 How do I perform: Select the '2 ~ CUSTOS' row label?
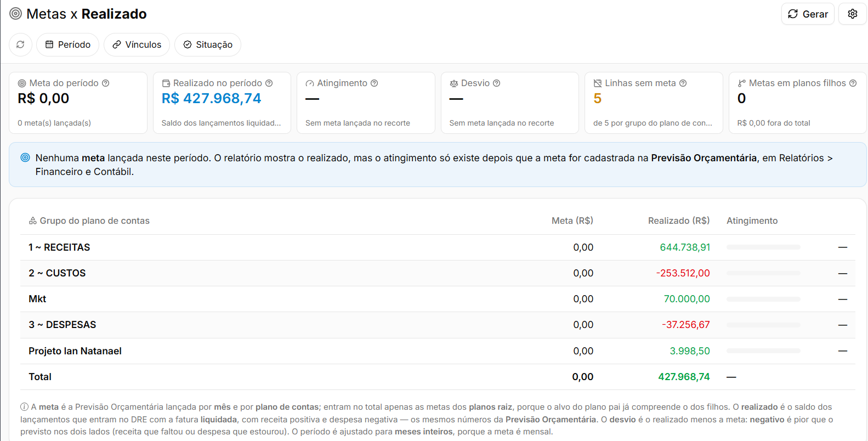57,273
